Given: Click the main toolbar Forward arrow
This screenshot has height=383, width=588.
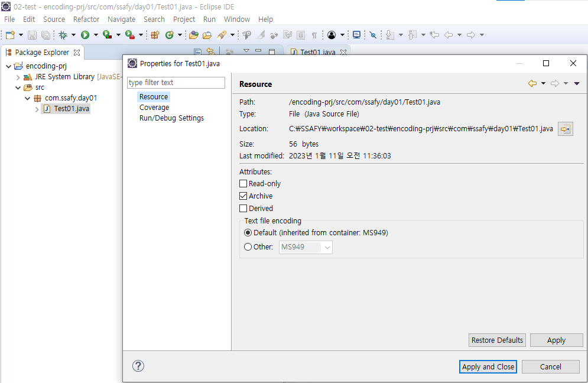Looking at the screenshot, I should click(470, 35).
